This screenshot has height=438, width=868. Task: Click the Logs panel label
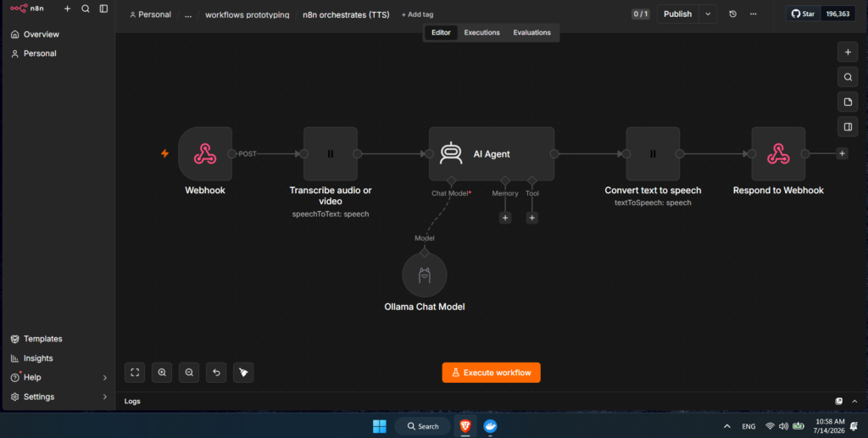[x=132, y=402]
